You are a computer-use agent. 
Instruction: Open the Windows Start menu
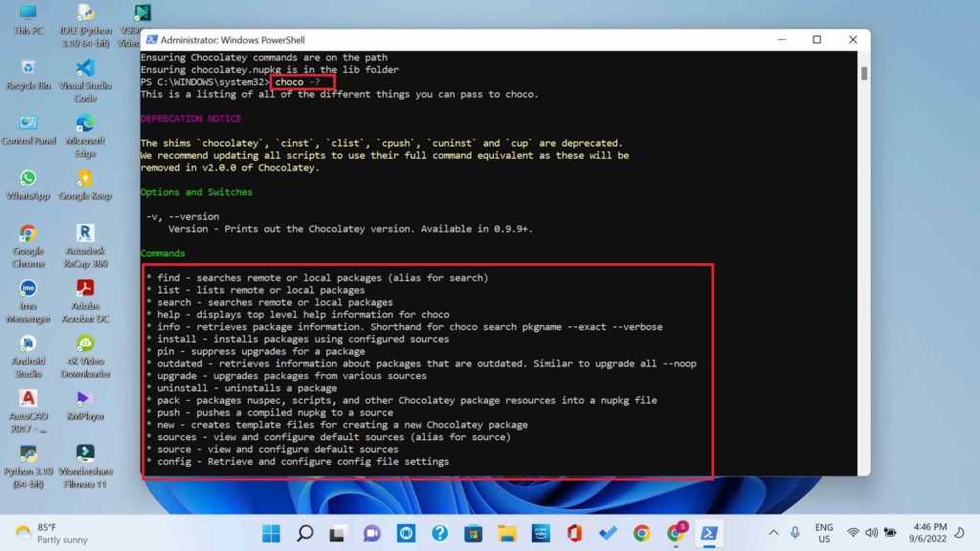pyautogui.click(x=271, y=533)
